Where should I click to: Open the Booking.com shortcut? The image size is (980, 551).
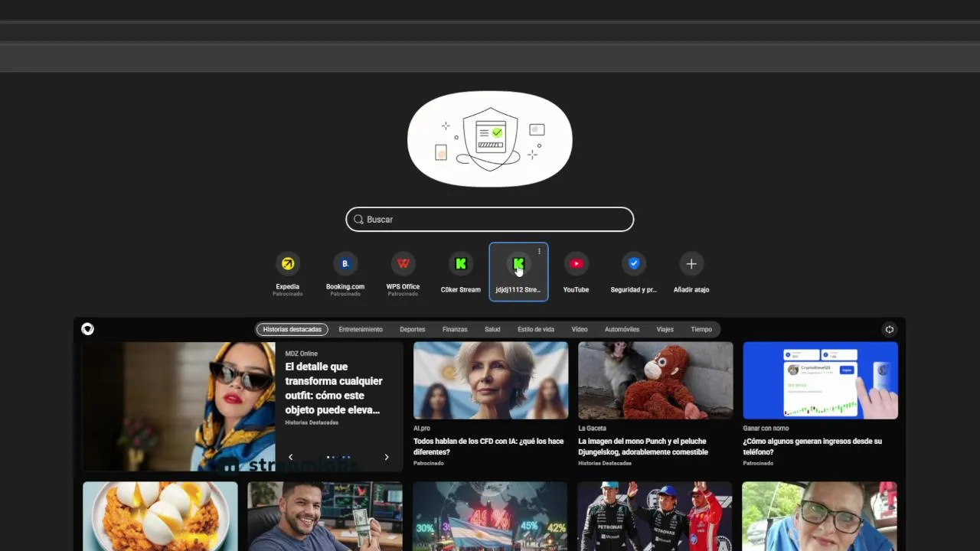click(345, 272)
